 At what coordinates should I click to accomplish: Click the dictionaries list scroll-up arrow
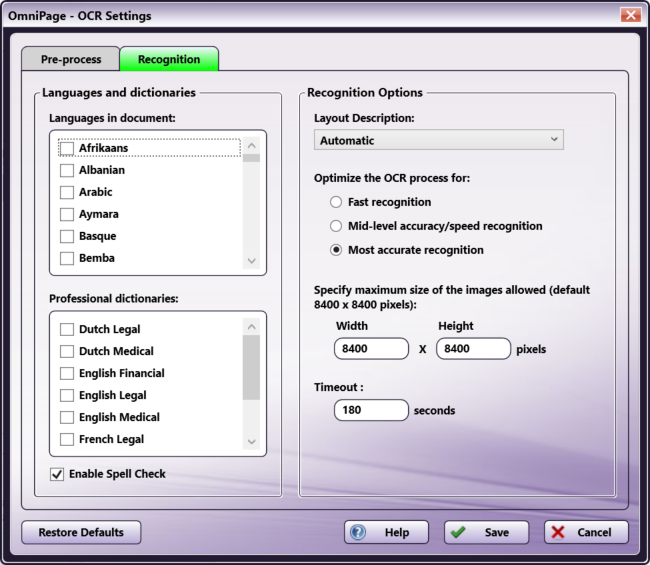coord(251,327)
